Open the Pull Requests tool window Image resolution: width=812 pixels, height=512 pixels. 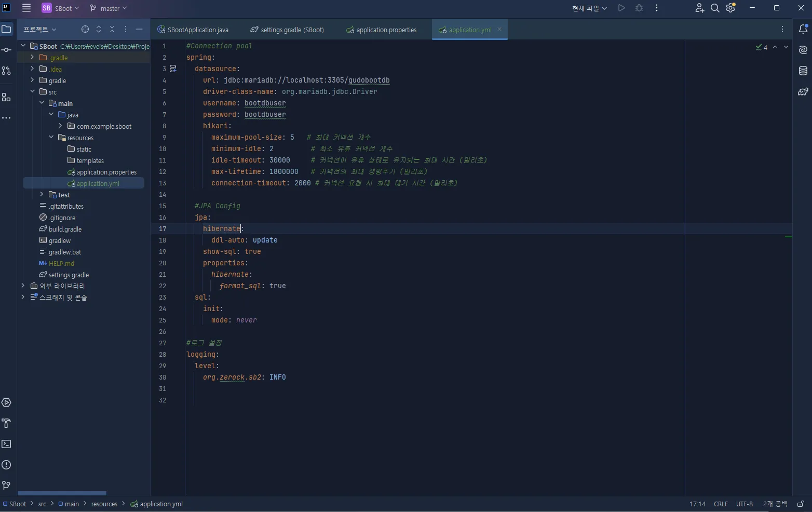coord(6,71)
